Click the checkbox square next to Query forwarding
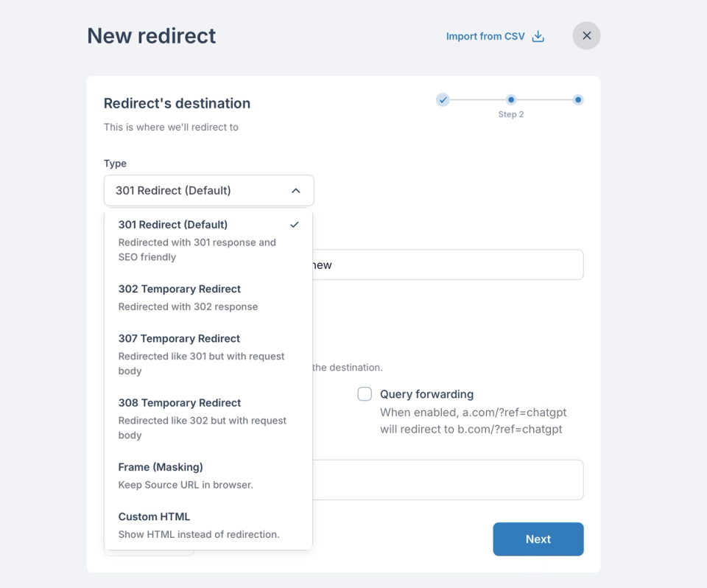 (x=365, y=393)
